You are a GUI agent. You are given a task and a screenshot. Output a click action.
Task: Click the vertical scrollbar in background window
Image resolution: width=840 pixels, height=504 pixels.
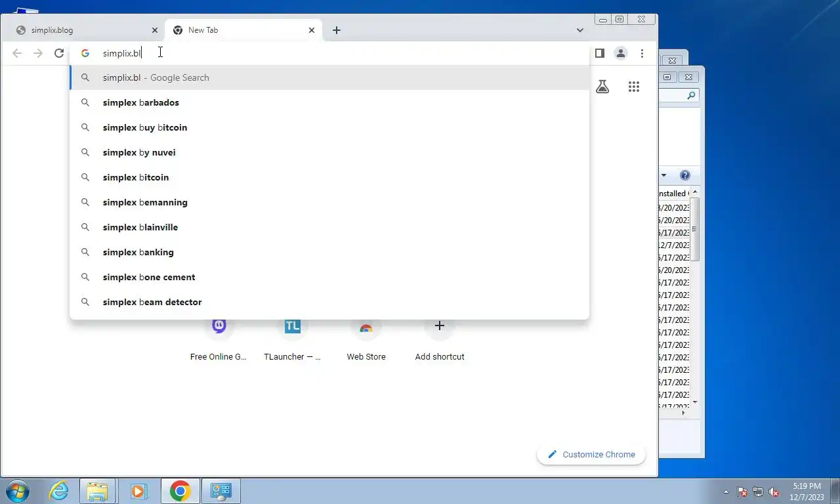point(695,229)
